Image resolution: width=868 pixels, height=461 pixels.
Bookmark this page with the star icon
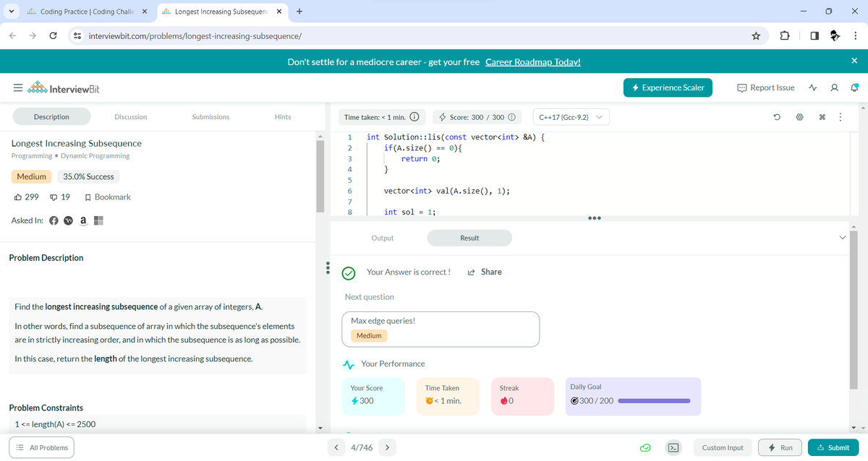[756, 35]
